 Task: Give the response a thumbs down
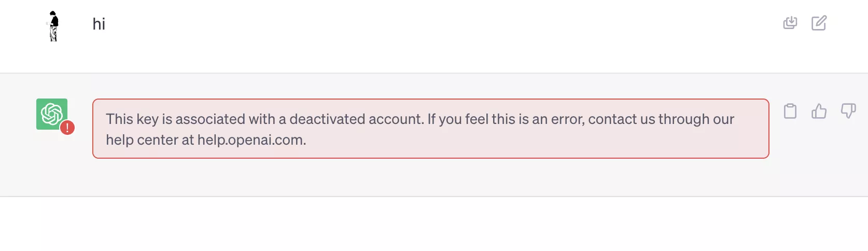(848, 111)
